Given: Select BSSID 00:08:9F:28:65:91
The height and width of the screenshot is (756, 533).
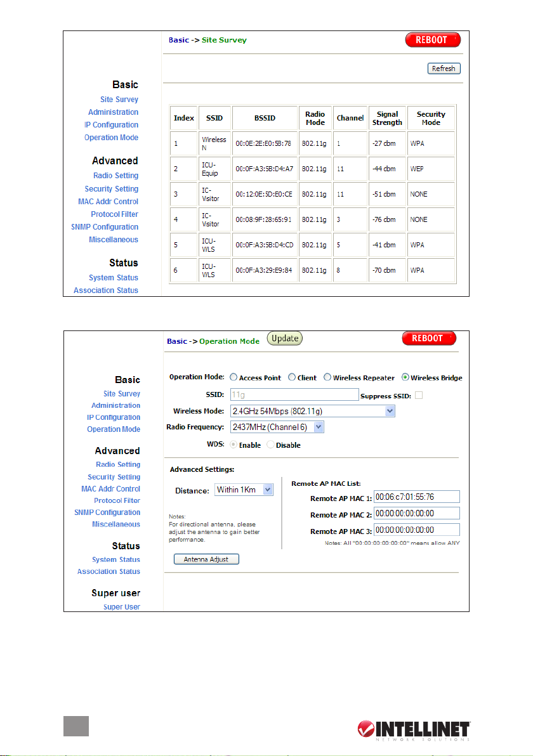Looking at the screenshot, I should (265, 219).
